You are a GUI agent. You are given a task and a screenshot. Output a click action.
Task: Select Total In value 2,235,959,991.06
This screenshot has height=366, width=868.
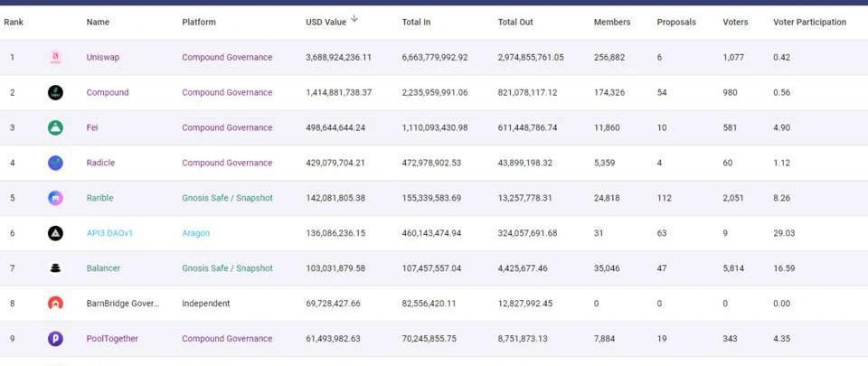coord(435,92)
